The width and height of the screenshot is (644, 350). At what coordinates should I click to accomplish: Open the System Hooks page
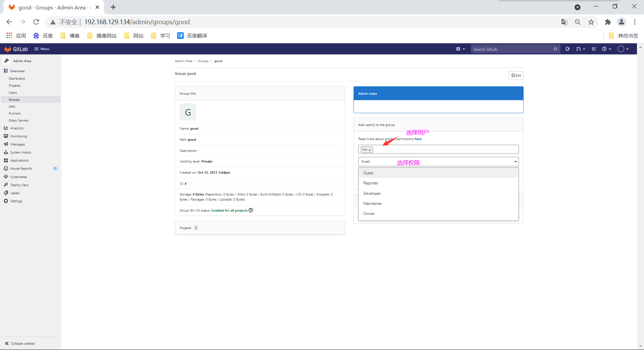click(x=20, y=152)
